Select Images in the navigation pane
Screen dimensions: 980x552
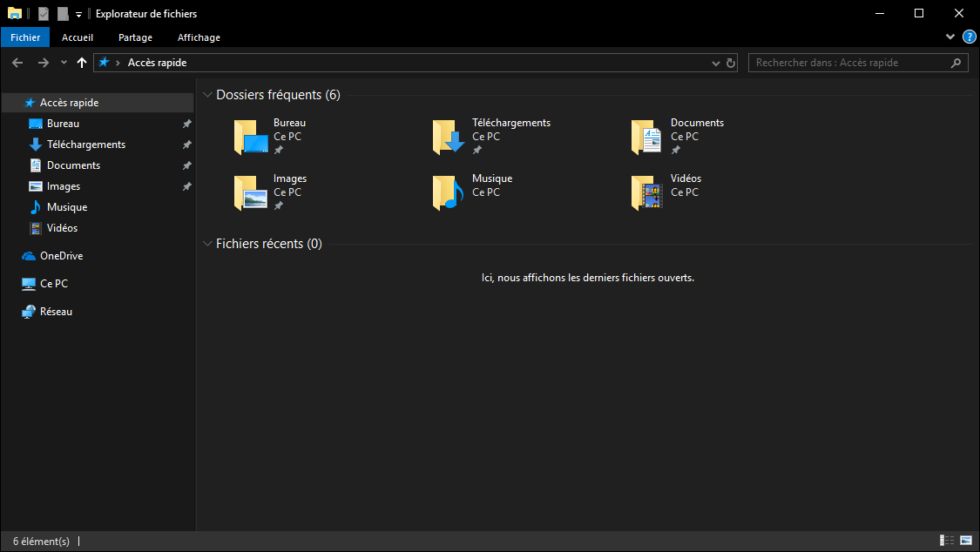pyautogui.click(x=63, y=186)
